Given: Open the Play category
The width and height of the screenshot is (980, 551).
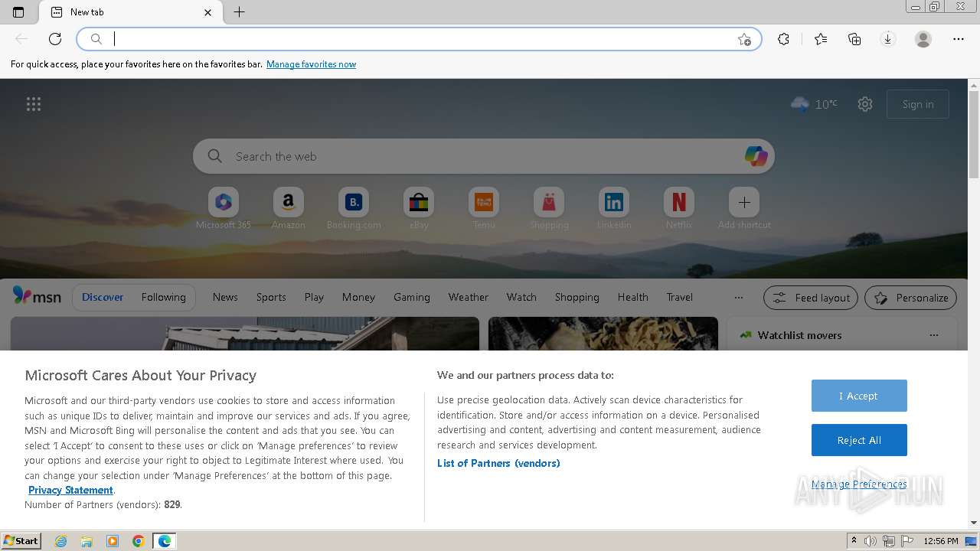Looking at the screenshot, I should point(314,297).
